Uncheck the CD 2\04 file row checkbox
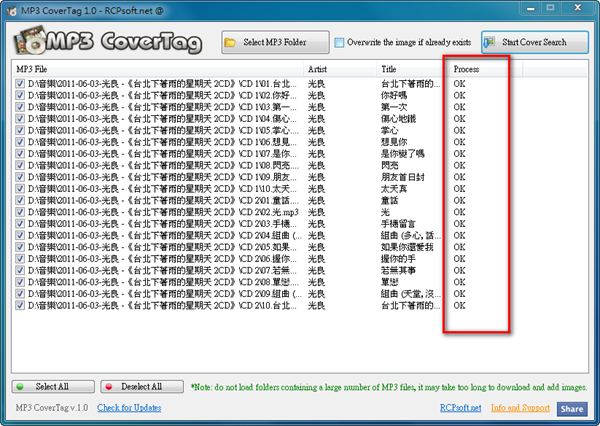Viewport: 600px width, 426px height. pos(20,235)
